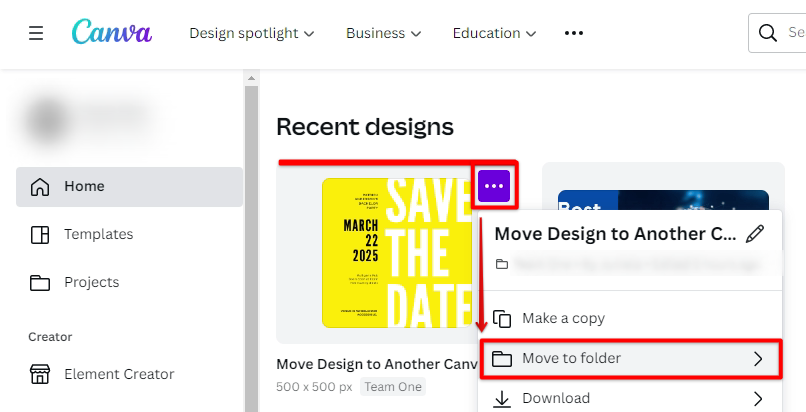Show more navigation options ellipsis
Viewport: 806px width, 412px height.
573,33
